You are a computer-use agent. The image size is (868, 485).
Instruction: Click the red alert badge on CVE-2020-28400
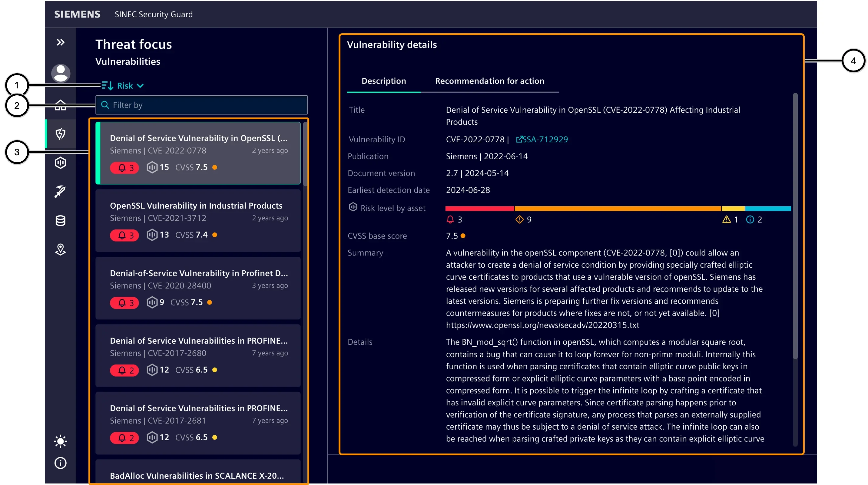(x=124, y=302)
